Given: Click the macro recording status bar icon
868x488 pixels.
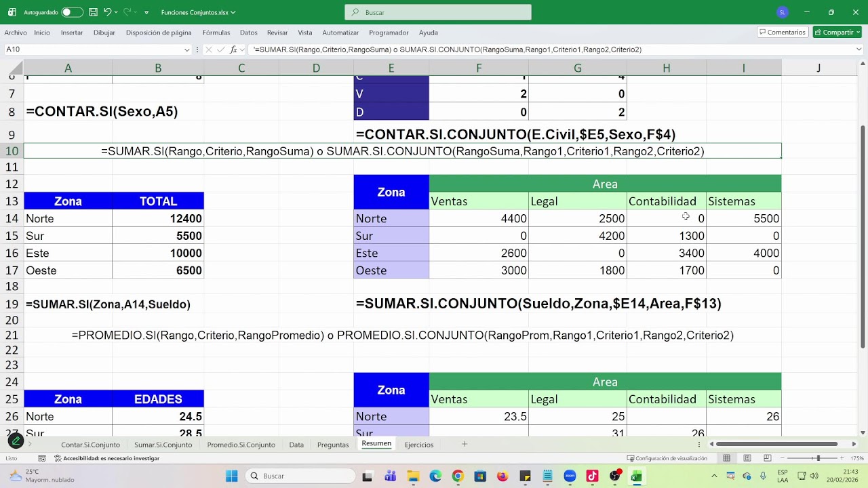Looking at the screenshot, I should point(42,458).
